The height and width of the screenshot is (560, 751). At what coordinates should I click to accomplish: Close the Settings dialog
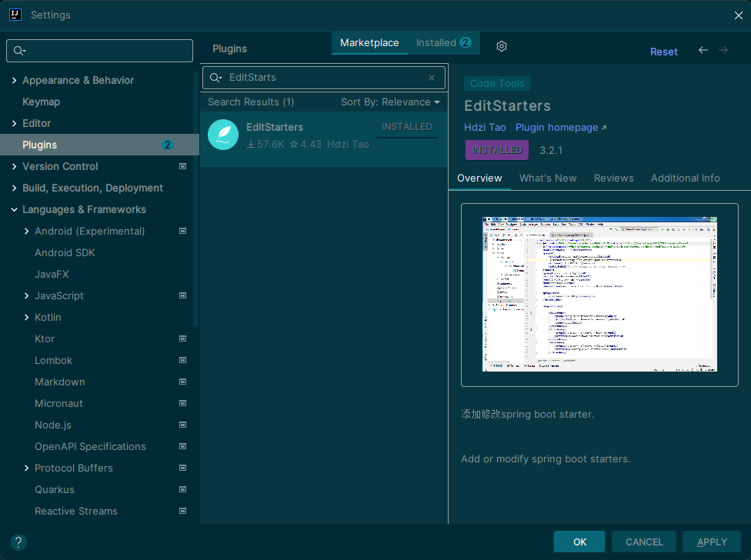click(739, 15)
